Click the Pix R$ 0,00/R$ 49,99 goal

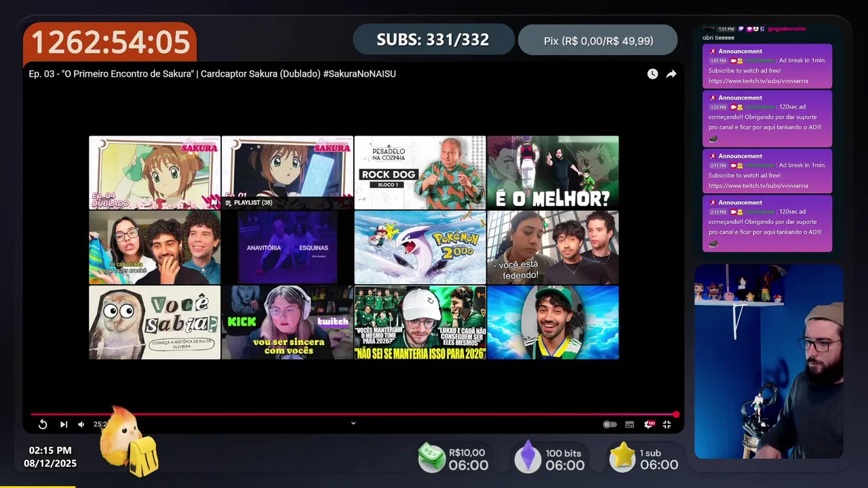(598, 41)
